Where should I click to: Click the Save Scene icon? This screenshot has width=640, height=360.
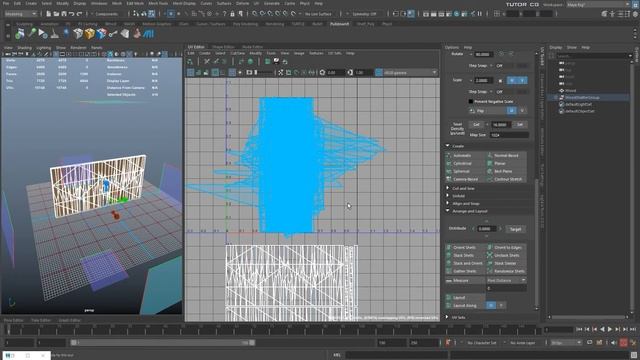click(x=64, y=14)
